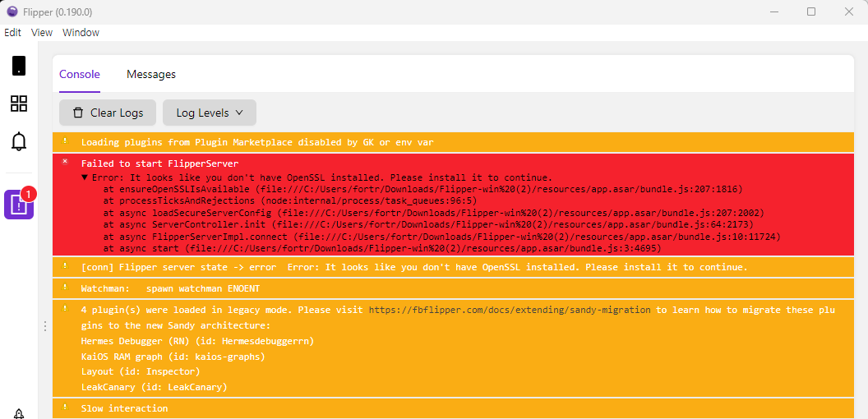Screen dimensions: 868x419
Task: Click 'Loading plugins from Plugin Marketplace' message
Action: 257,142
